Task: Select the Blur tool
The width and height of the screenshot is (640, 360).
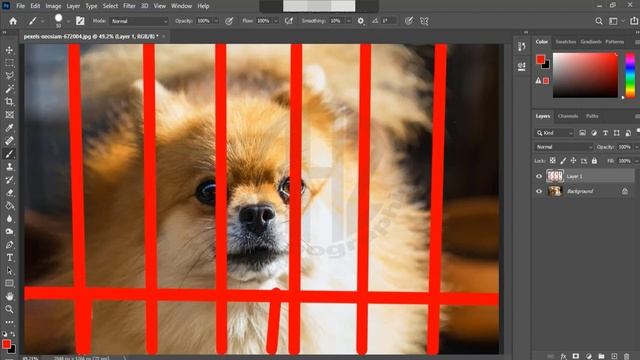Action: pos(9,219)
